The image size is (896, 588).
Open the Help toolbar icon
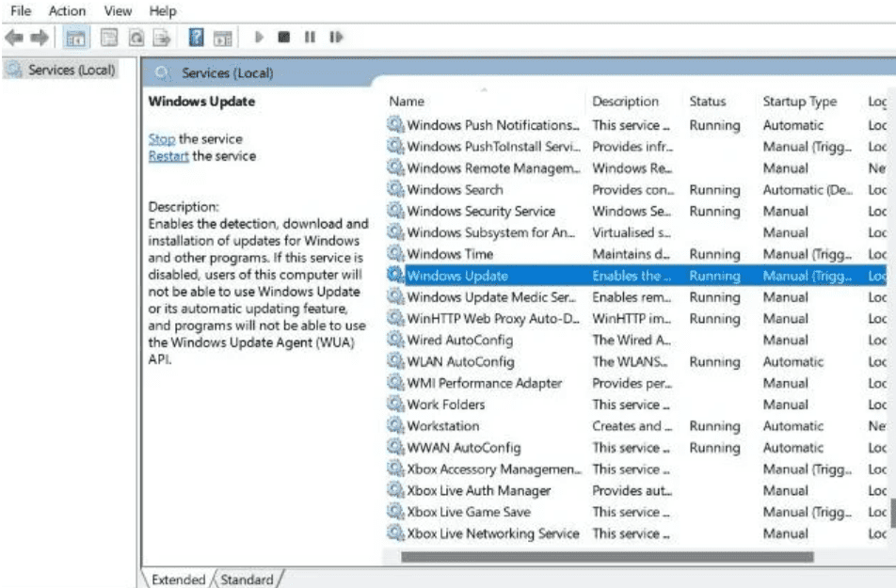coord(196,38)
